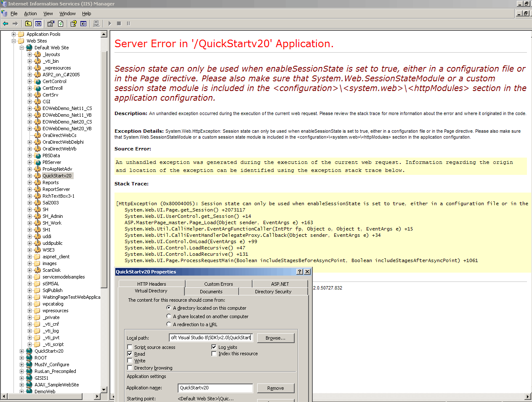Select the ROOT web site icon
532x402 pixels.
[29, 358]
